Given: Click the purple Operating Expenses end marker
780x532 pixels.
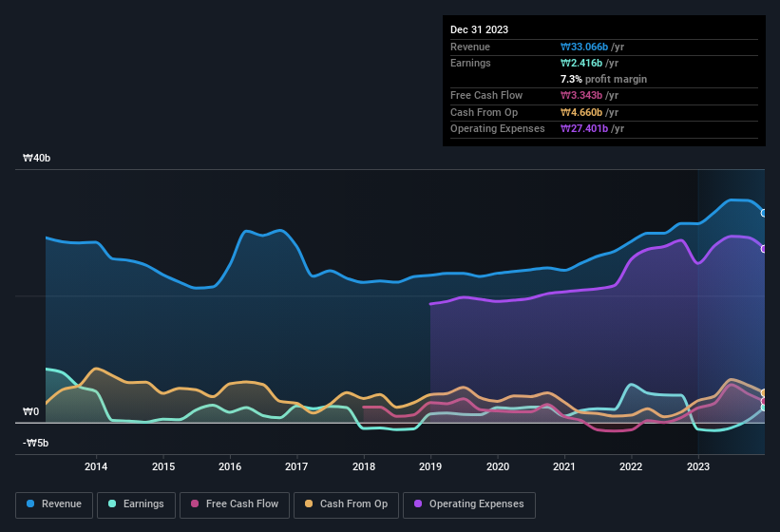Looking at the screenshot, I should tap(764, 249).
